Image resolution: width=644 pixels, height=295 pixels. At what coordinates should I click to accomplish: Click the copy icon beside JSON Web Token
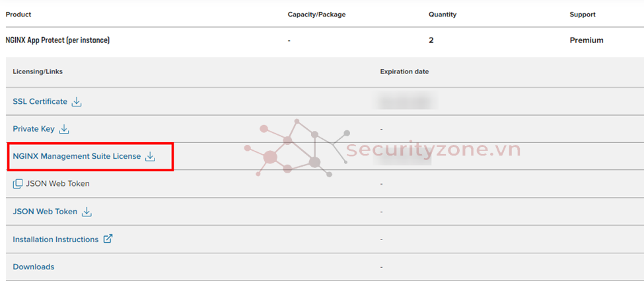pyautogui.click(x=18, y=184)
